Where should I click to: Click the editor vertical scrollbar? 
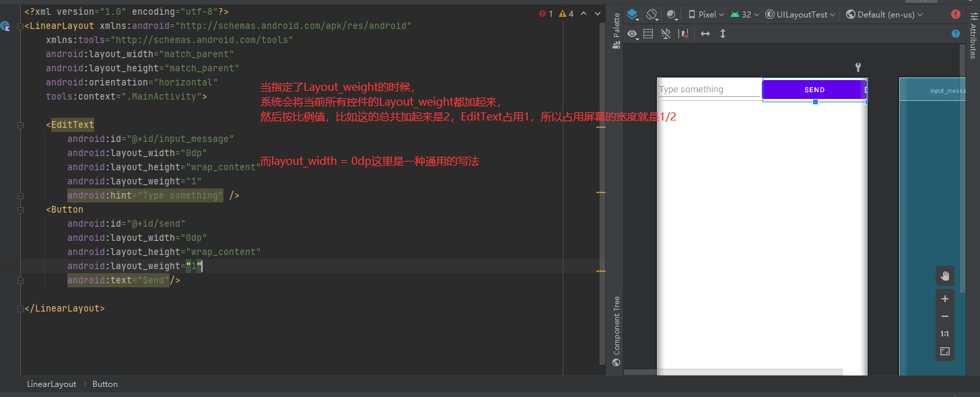click(602, 194)
